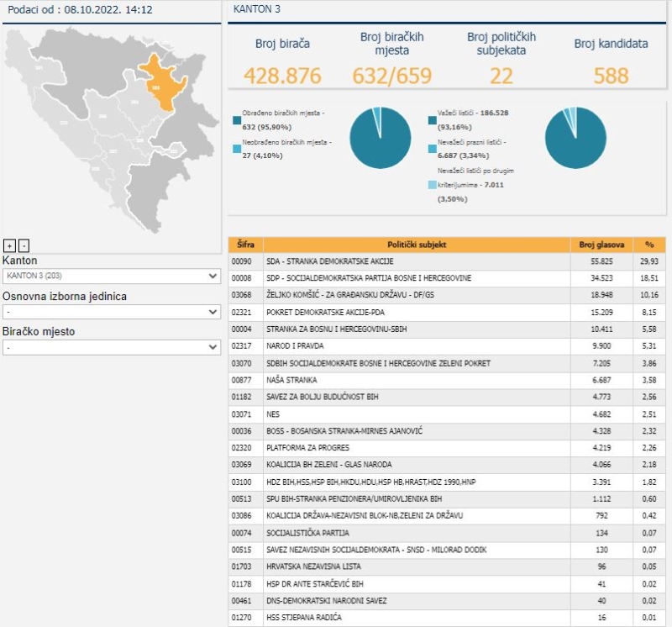The width and height of the screenshot is (672, 627).
Task: Click the Politički subjekt column header
Action: point(417,245)
